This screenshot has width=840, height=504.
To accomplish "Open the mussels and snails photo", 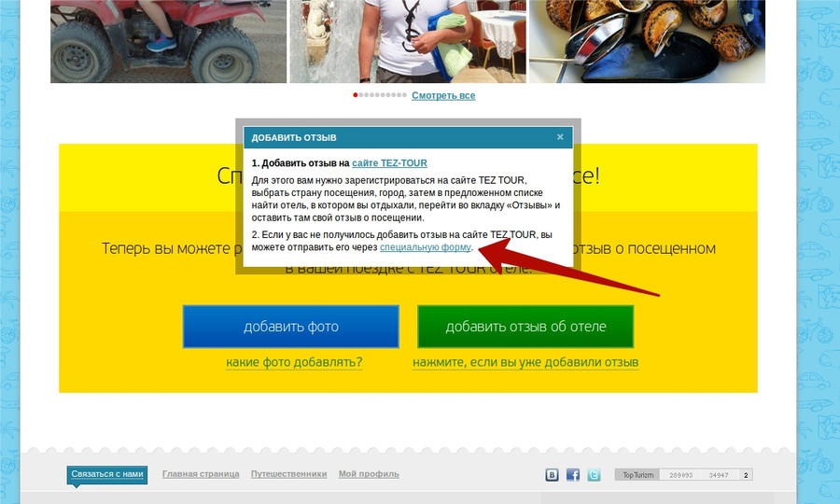I will pos(647,41).
